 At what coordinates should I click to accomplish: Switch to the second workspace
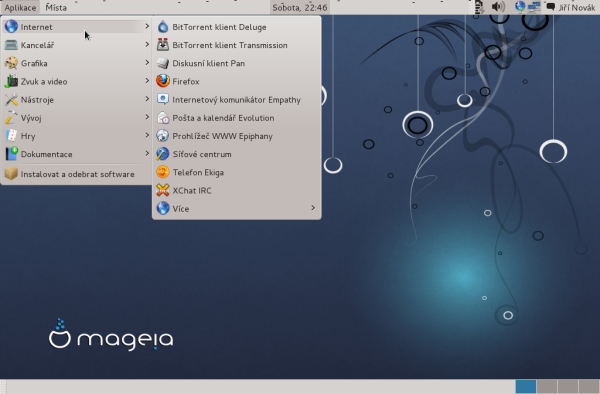pos(547,386)
